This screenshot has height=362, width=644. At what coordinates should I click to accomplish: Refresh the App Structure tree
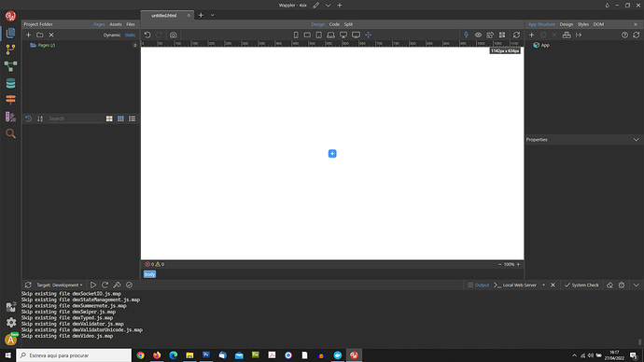(637, 35)
